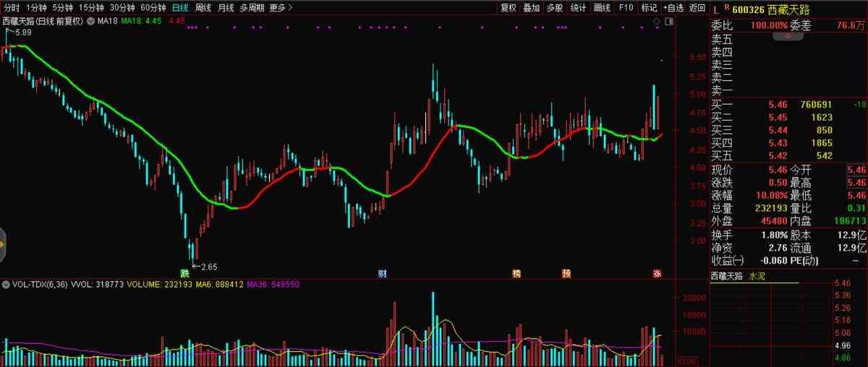Viewport: 868px width, 367px height.
Task: Switch to the 周线 weekly chart tab
Action: point(203,8)
